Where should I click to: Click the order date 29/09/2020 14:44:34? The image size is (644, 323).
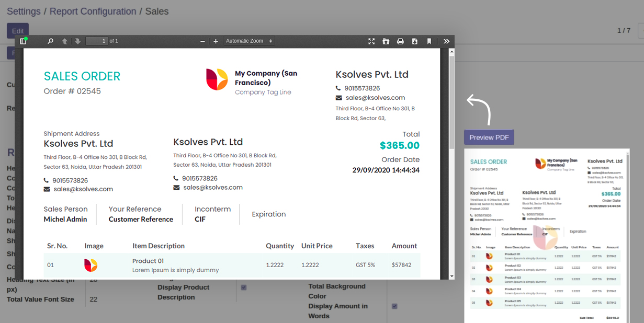click(x=386, y=170)
